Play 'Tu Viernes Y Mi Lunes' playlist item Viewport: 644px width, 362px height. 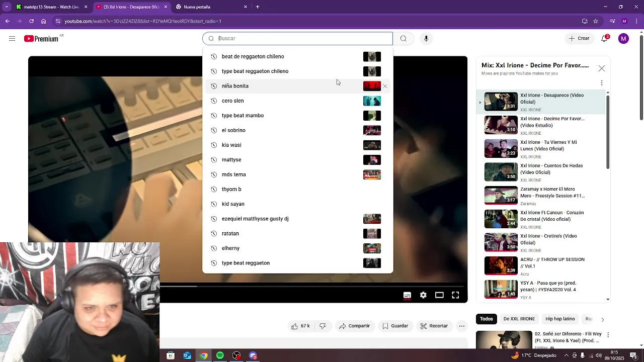pos(541,149)
